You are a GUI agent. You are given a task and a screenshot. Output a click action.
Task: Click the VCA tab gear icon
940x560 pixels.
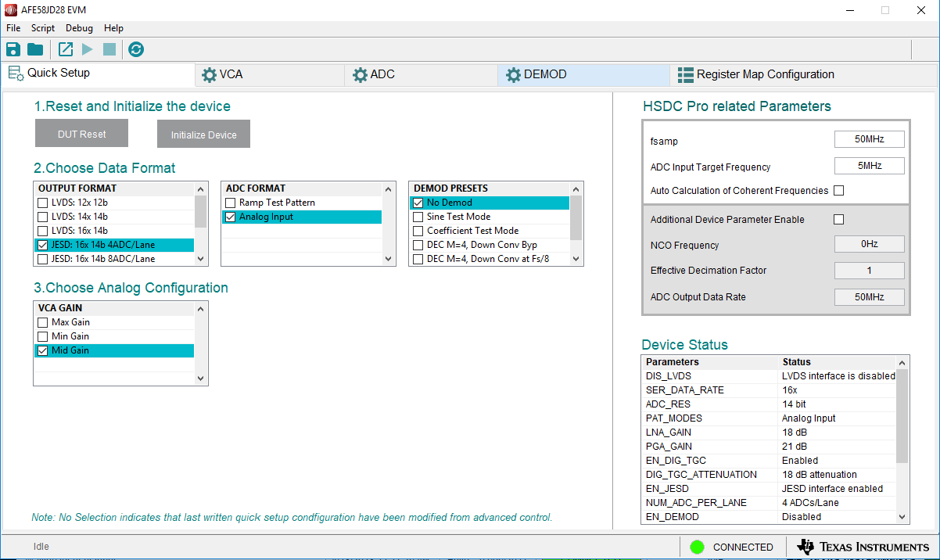point(209,75)
